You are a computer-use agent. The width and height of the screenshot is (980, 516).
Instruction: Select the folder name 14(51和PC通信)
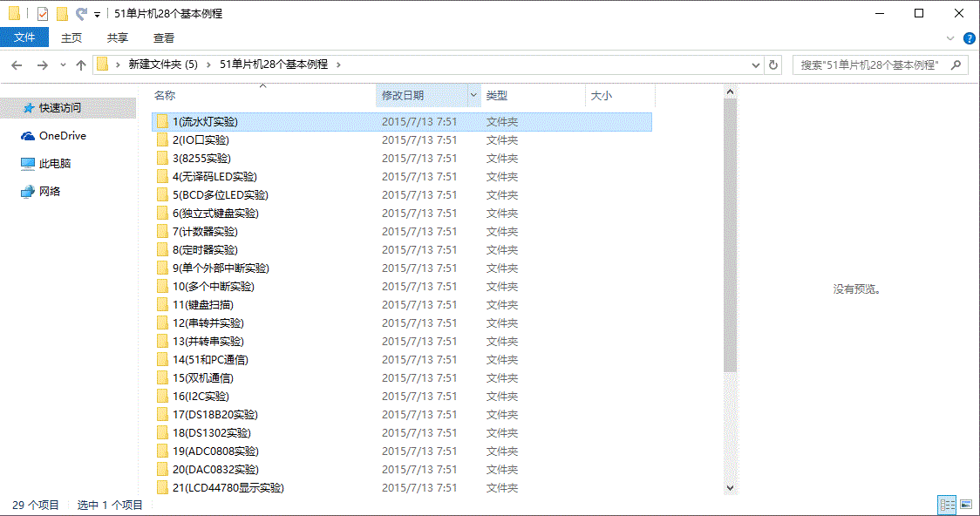(x=211, y=360)
